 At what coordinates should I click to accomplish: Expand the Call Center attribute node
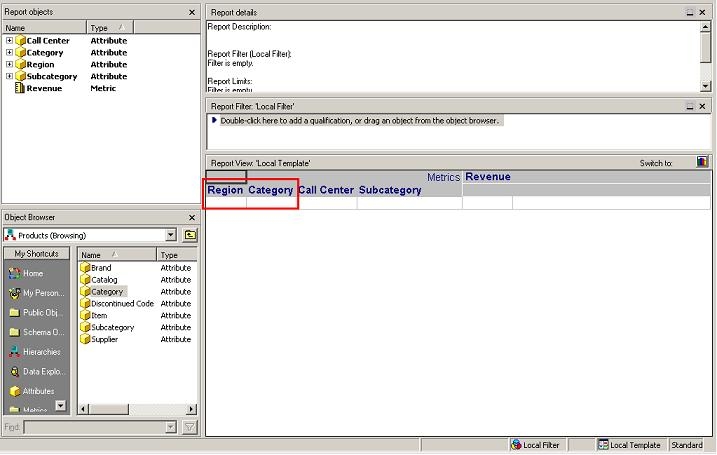pos(9,41)
